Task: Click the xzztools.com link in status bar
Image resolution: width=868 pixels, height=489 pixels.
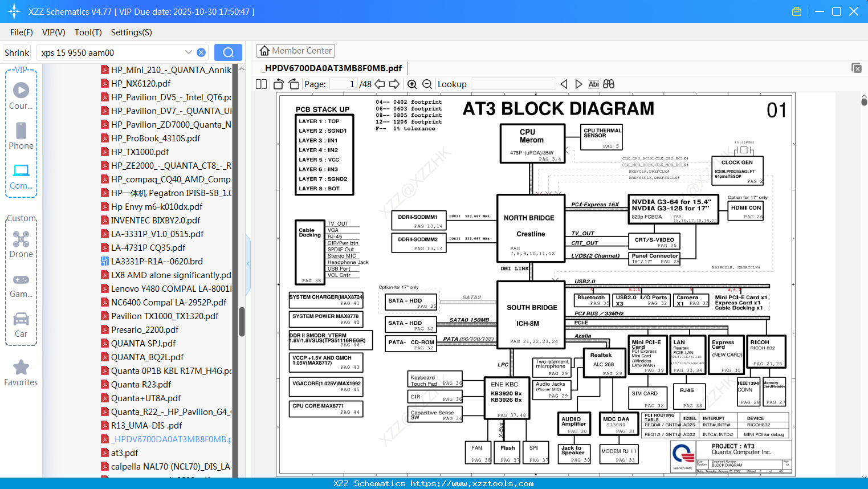Action: point(472,483)
